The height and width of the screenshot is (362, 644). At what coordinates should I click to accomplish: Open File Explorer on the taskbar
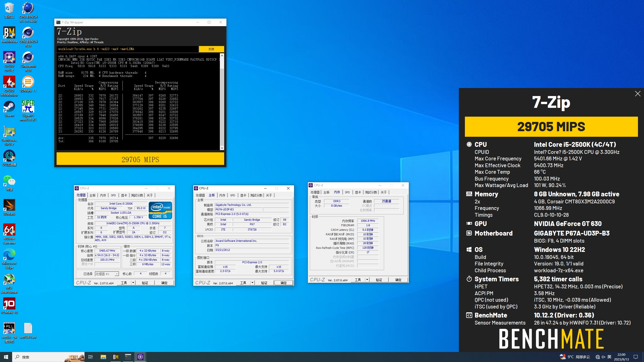coord(103,357)
